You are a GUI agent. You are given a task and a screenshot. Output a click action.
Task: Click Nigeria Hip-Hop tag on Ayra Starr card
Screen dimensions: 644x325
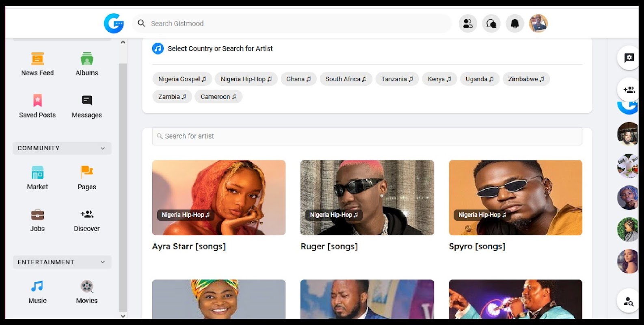click(x=186, y=215)
